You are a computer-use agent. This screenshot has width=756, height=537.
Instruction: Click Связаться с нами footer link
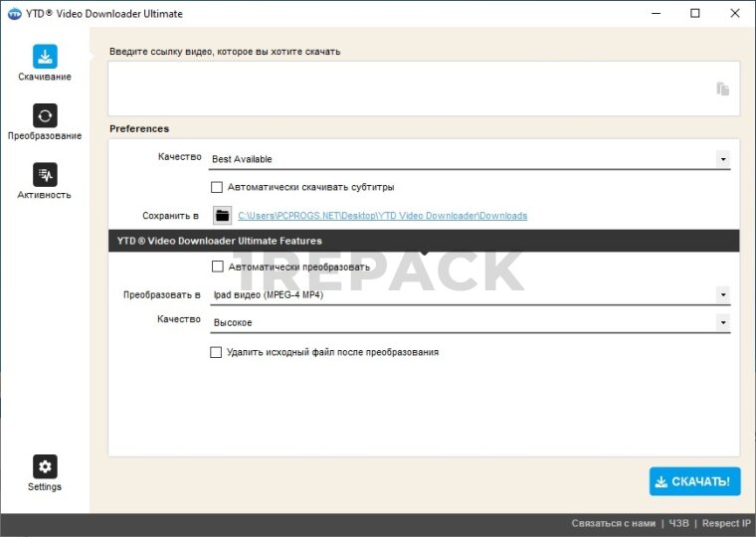613,523
